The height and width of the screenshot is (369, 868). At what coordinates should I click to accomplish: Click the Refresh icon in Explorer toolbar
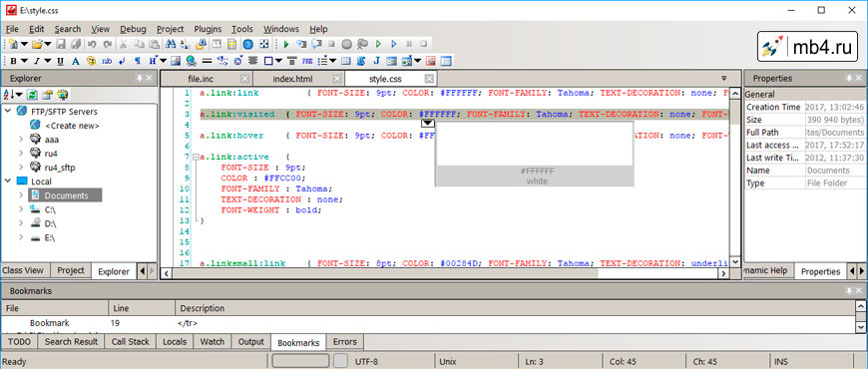coord(33,95)
